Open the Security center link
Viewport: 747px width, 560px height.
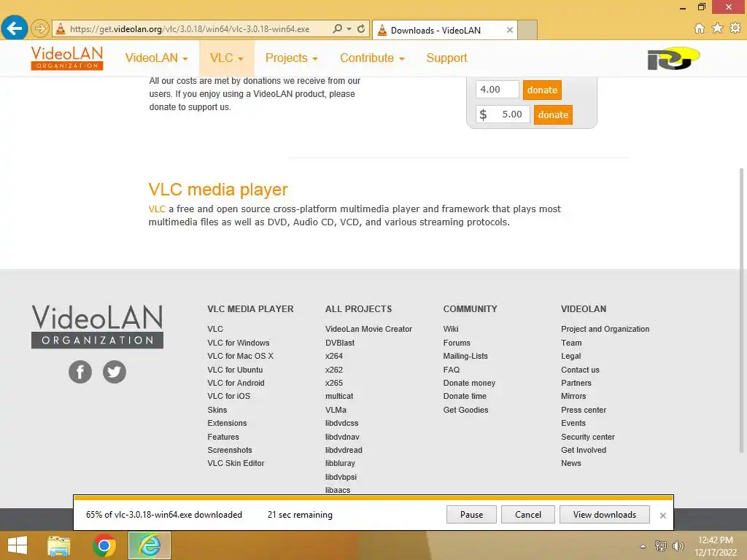tap(588, 437)
